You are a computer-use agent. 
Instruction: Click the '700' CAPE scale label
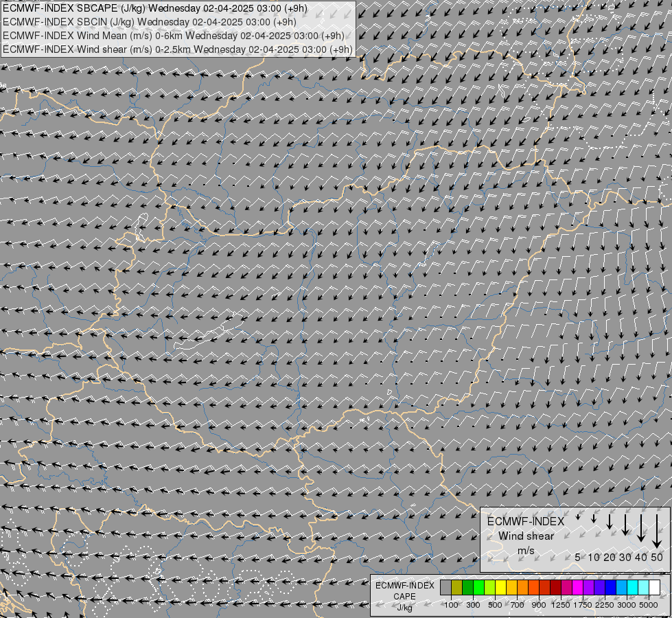point(518,605)
